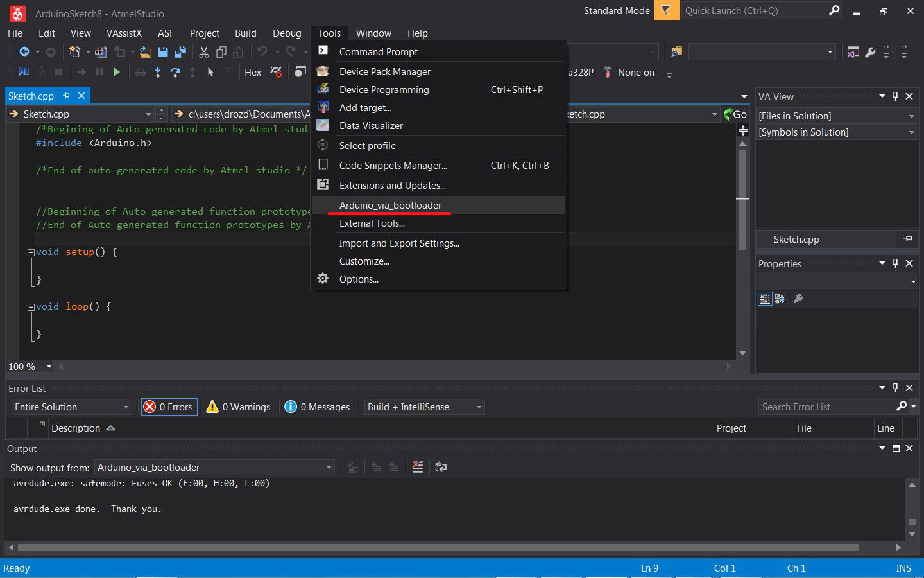Click the Open File folder icon
This screenshot has height=578, width=924.
pyautogui.click(x=146, y=52)
